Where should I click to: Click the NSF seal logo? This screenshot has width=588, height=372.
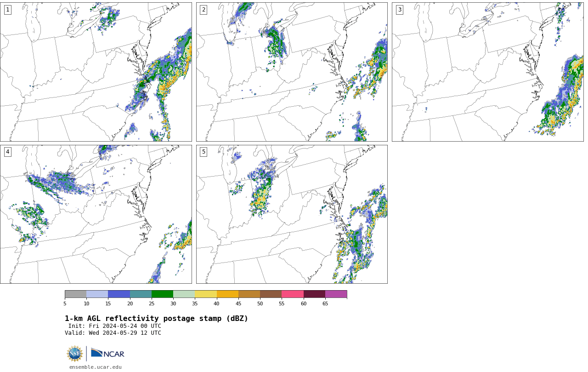pos(75,354)
